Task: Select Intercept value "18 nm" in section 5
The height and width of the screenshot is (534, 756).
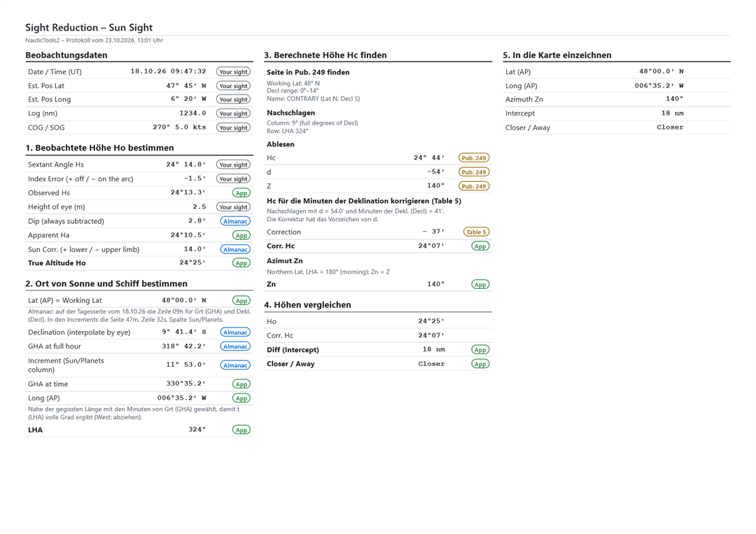Action: click(x=673, y=113)
